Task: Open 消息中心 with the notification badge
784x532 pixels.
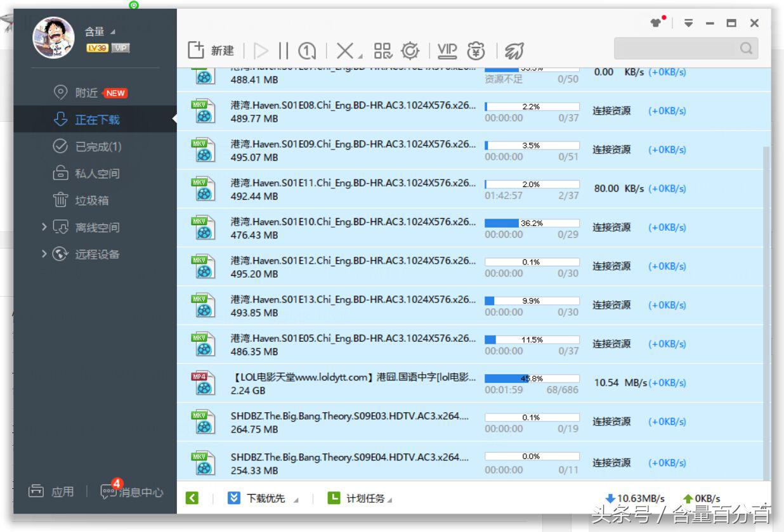Action: point(138,491)
